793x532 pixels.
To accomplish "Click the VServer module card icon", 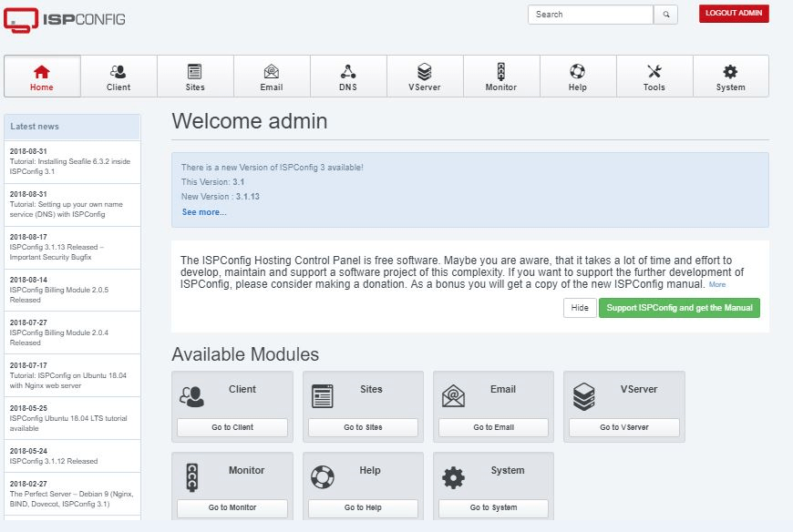I will (584, 396).
